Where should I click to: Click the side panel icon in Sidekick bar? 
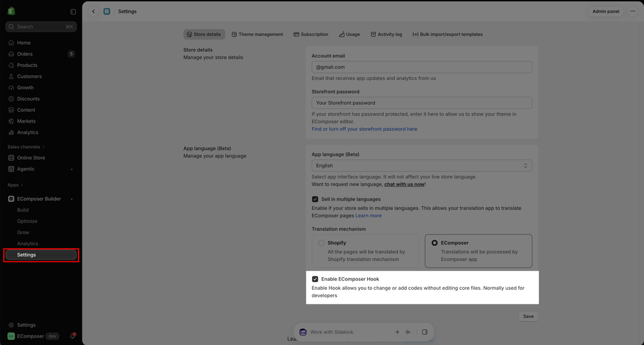pos(425,332)
